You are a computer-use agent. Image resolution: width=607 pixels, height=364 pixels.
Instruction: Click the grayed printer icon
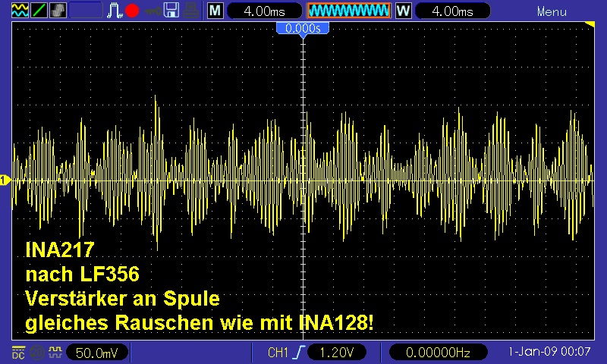[x=191, y=11]
